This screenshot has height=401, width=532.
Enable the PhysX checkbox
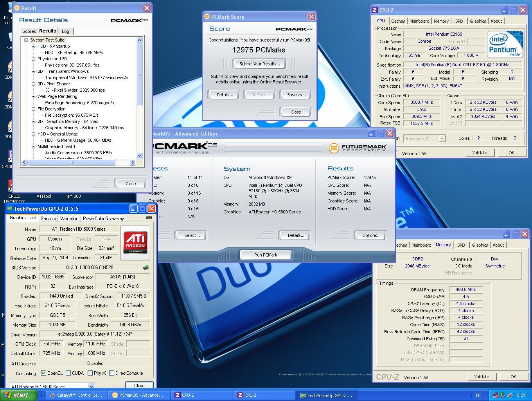[x=90, y=373]
